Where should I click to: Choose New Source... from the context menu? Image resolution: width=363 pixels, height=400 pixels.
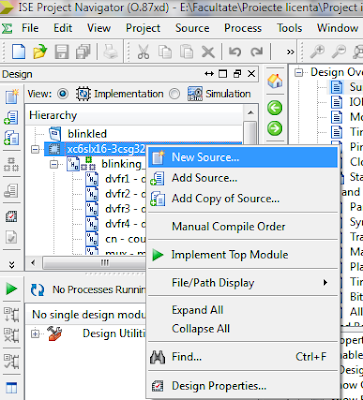[243, 157]
